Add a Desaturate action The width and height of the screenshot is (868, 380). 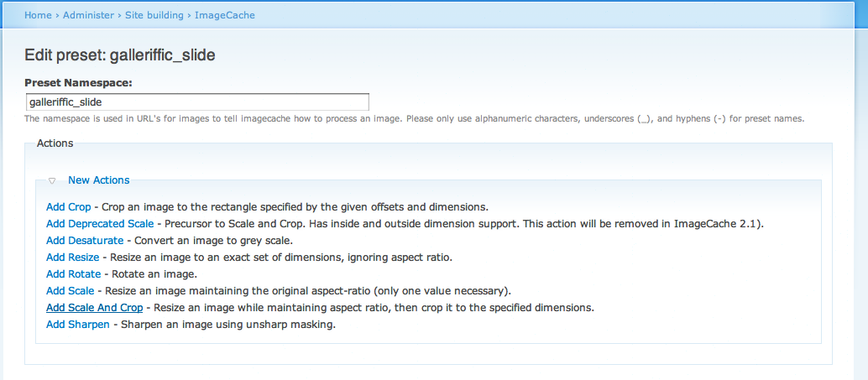(85, 241)
